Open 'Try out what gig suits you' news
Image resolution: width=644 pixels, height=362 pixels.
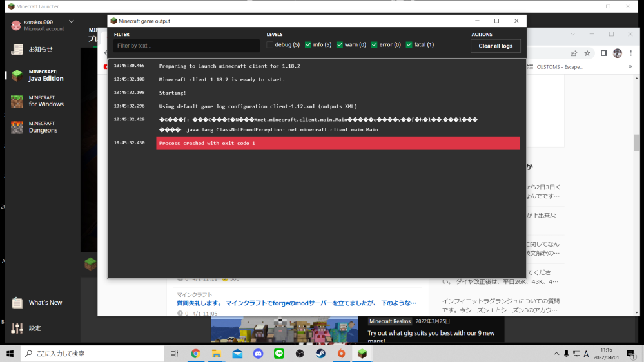[431, 336]
